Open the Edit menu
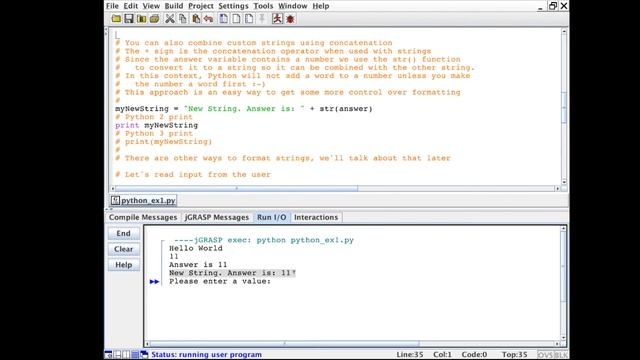Image resolution: width=640 pixels, height=360 pixels. point(131,6)
